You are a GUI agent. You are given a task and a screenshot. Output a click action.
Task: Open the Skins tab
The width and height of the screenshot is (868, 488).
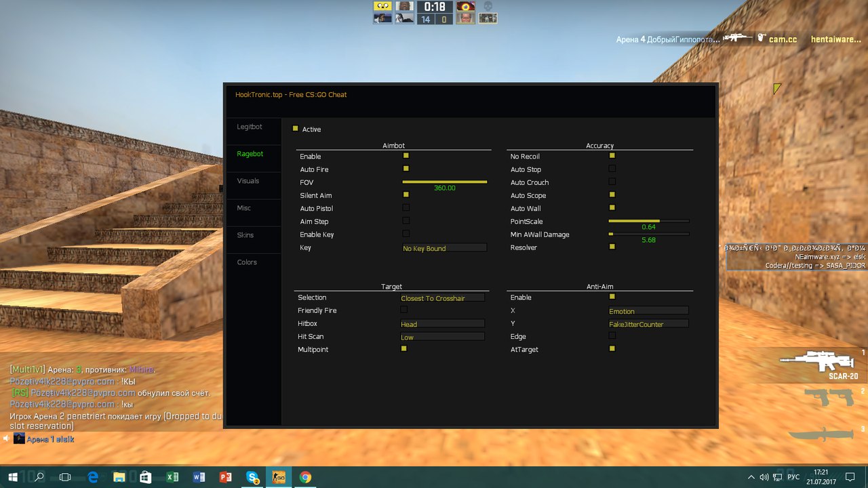[245, 235]
